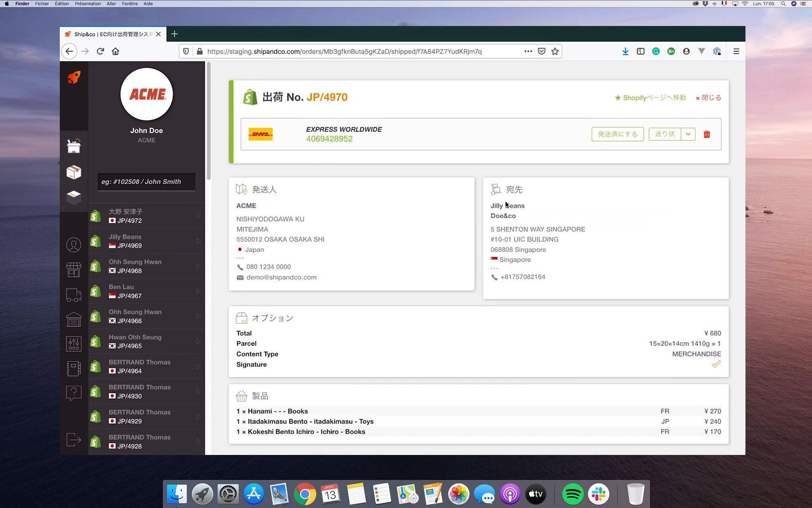Click the 発送済にする button
The width and height of the screenshot is (812, 508).
[617, 134]
